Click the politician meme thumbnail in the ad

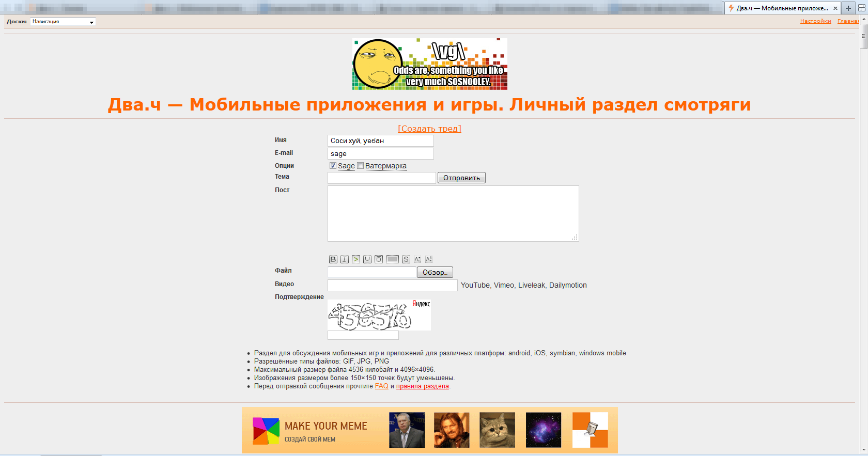(407, 430)
